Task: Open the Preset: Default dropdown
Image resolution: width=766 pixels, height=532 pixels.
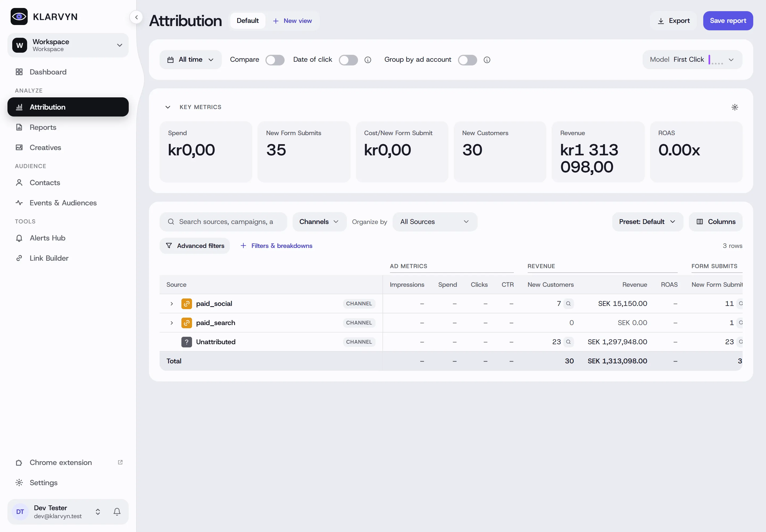Action: (647, 222)
